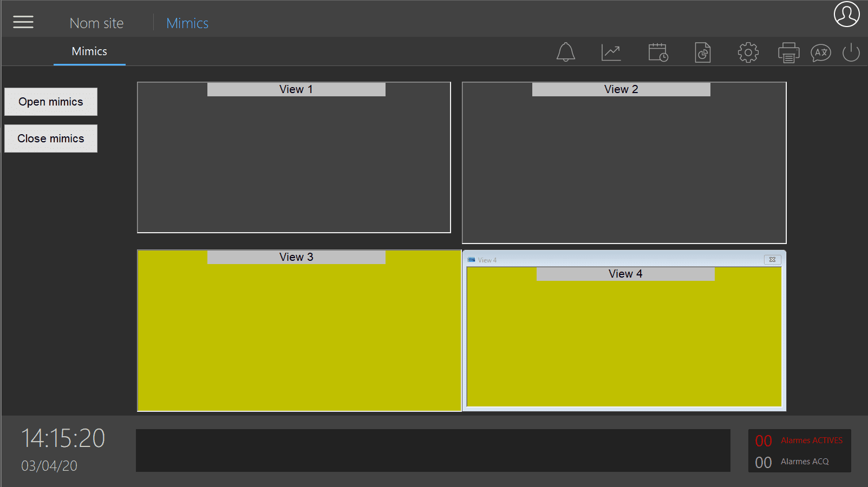Open the alarms bell icon
868x487 pixels.
pyautogui.click(x=565, y=52)
